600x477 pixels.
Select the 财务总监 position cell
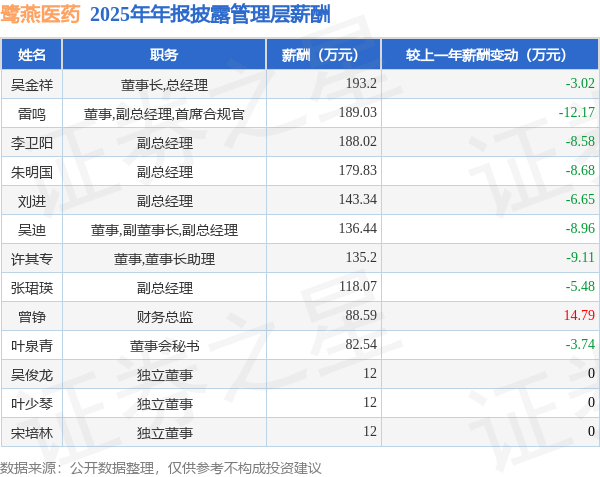(164, 317)
